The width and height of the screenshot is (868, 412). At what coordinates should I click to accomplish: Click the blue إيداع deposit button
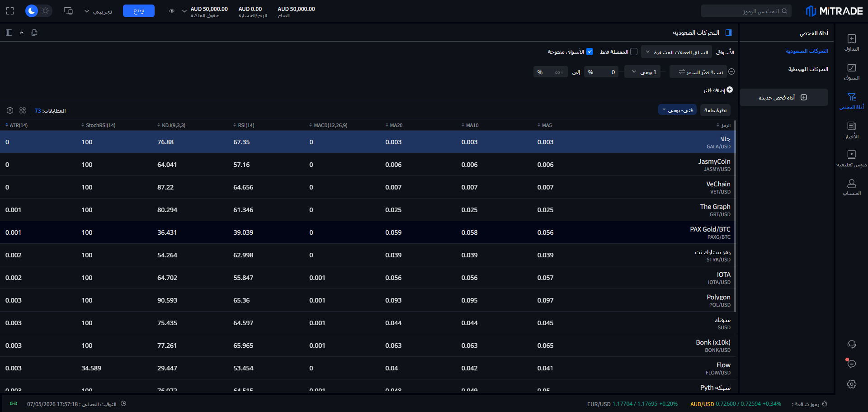[139, 11]
